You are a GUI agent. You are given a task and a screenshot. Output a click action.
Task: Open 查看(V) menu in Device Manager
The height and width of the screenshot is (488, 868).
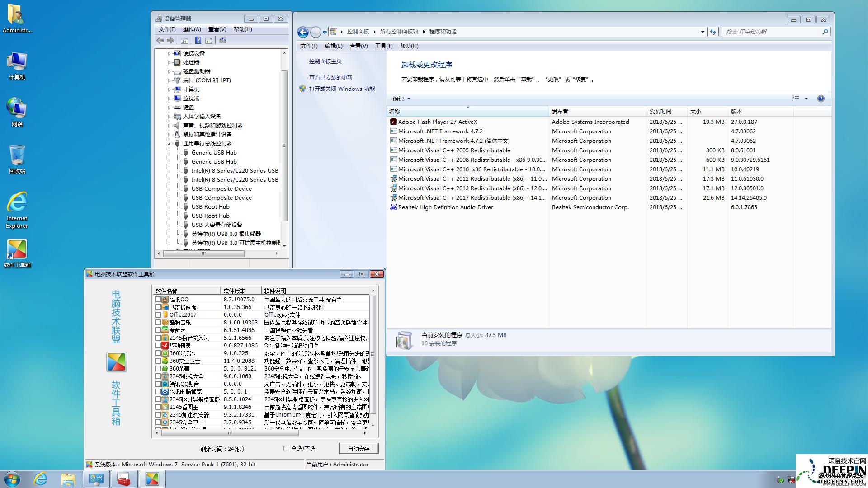click(217, 29)
